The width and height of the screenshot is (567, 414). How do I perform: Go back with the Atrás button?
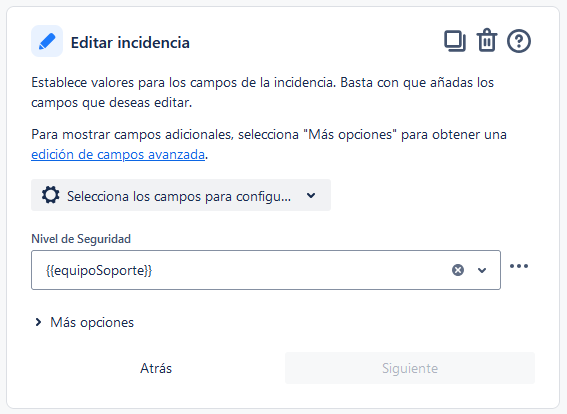(156, 368)
